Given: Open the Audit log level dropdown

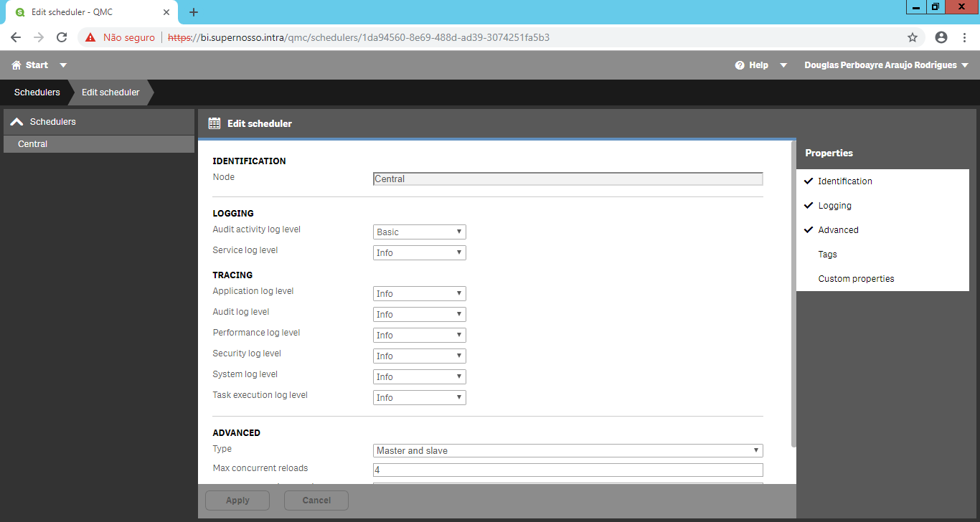Looking at the screenshot, I should pos(420,315).
